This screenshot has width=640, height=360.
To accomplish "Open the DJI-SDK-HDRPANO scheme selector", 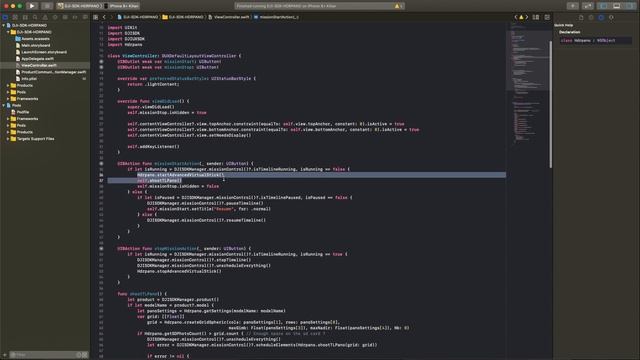I will tap(79, 6).
